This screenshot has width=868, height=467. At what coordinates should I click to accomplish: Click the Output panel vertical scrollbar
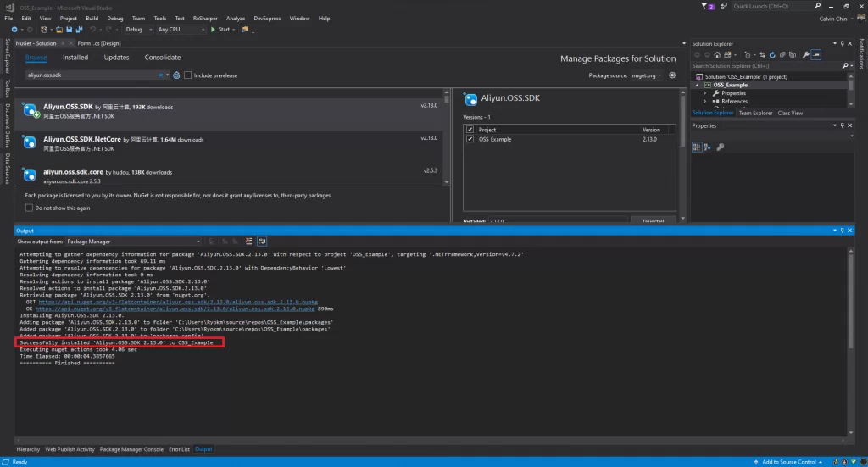coord(851,342)
